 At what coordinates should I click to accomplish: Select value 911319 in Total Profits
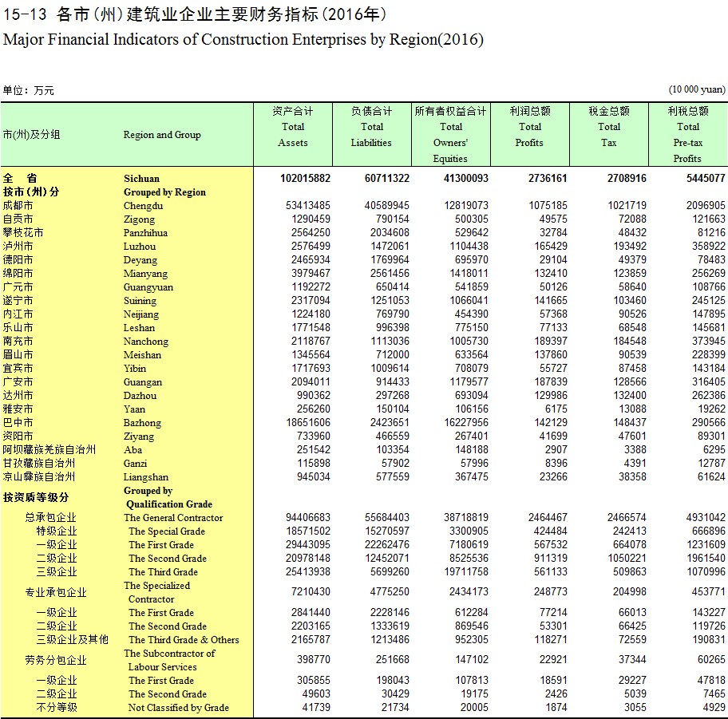click(551, 558)
